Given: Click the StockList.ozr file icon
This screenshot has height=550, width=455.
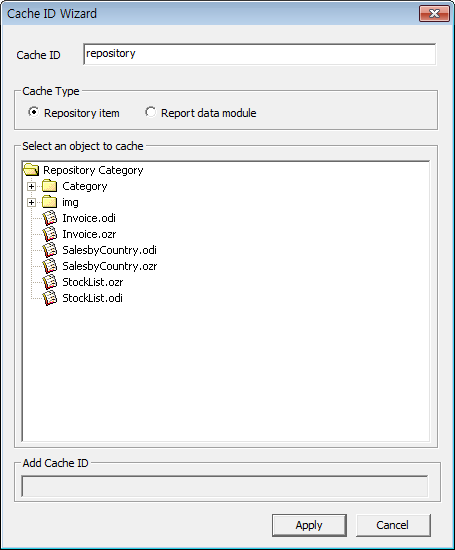Looking at the screenshot, I should 50,282.
